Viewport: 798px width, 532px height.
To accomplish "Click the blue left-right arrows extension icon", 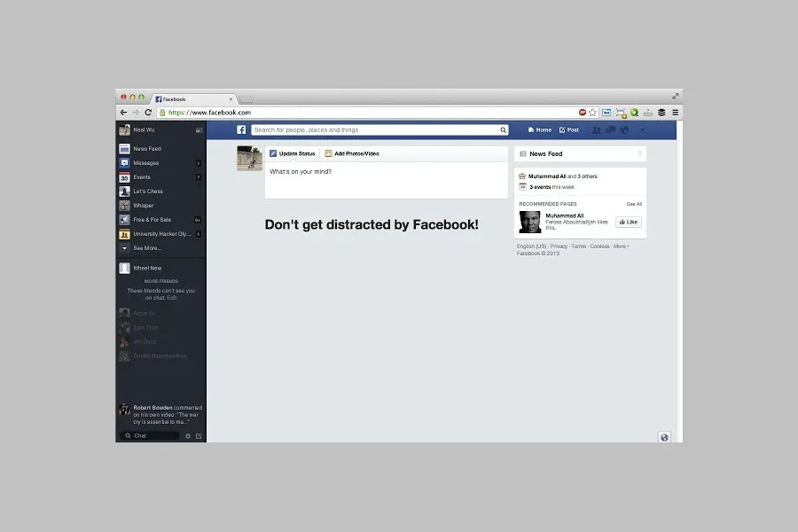I will [x=606, y=113].
